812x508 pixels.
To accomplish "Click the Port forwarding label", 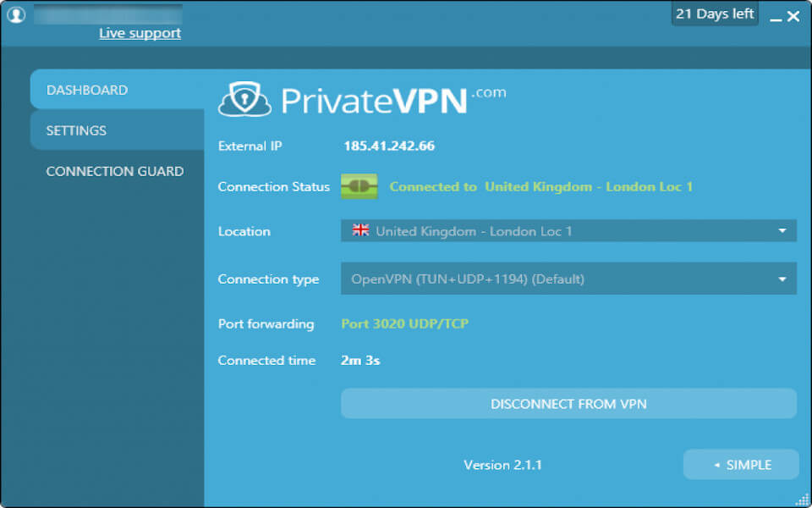I will tap(266, 324).
